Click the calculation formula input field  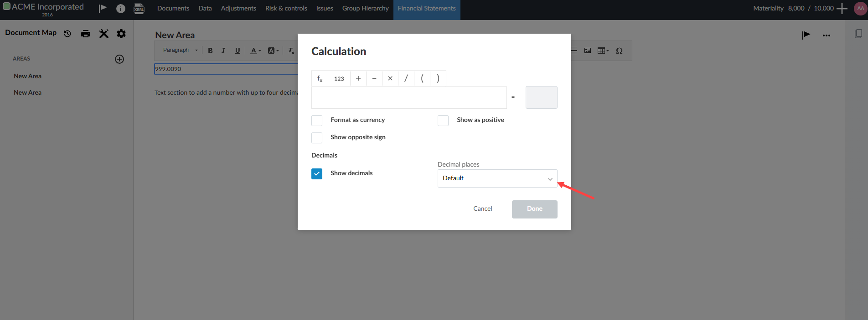(x=409, y=97)
